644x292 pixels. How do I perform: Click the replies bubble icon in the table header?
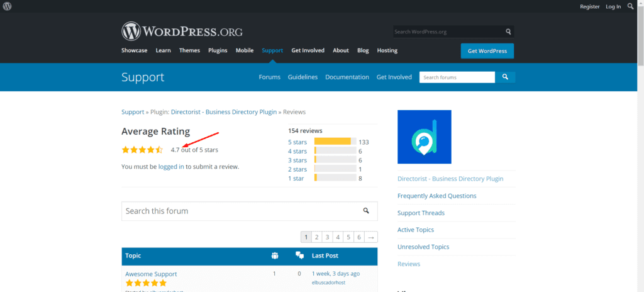tap(299, 255)
